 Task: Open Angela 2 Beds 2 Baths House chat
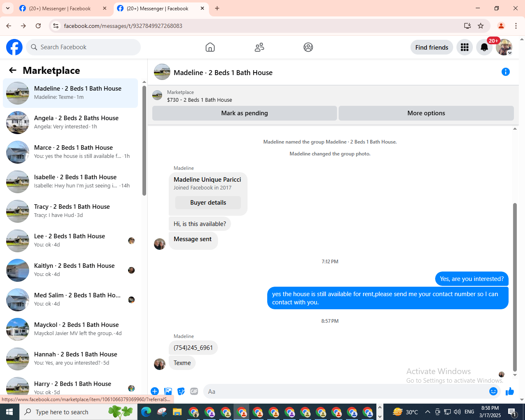pos(71,123)
